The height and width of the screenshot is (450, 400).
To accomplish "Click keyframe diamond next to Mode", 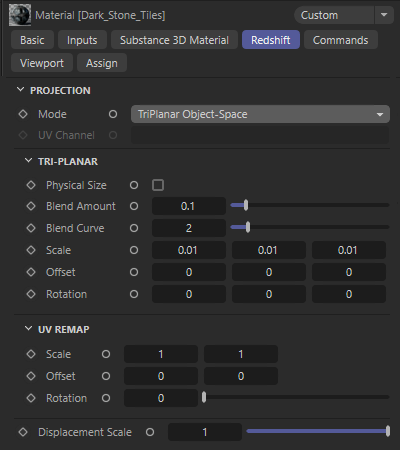I will click(23, 114).
